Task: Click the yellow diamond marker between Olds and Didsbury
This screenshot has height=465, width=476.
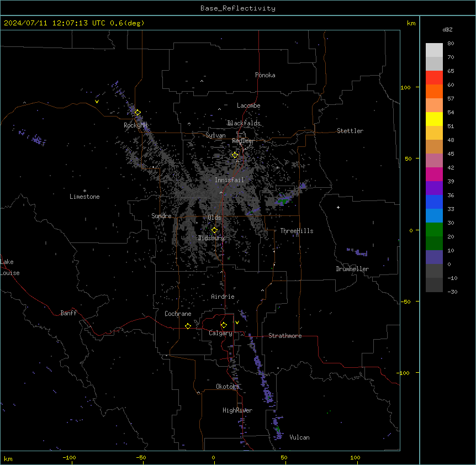Action: (214, 230)
